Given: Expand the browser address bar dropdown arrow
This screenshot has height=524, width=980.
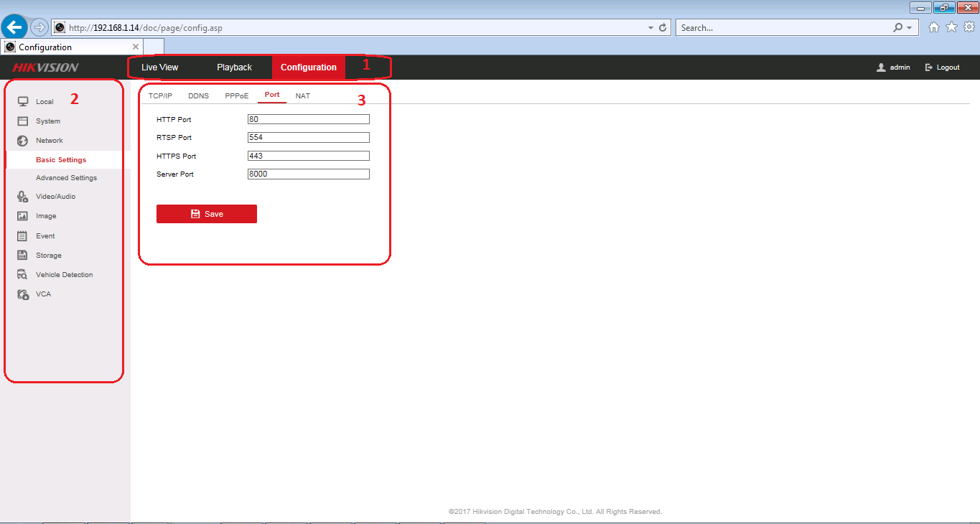Looking at the screenshot, I should (650, 28).
